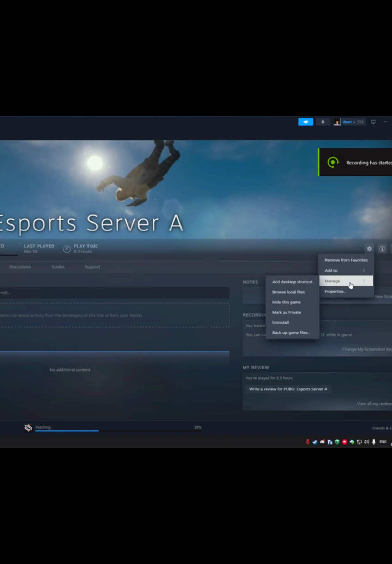Image resolution: width=392 pixels, height=564 pixels.
Task: Select Browse local files
Action: point(292,292)
